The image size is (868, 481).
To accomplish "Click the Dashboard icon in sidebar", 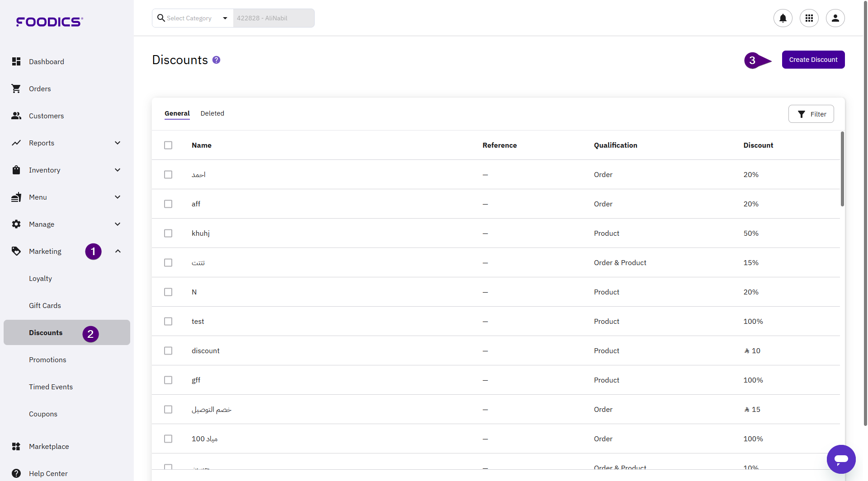I will click(x=16, y=61).
